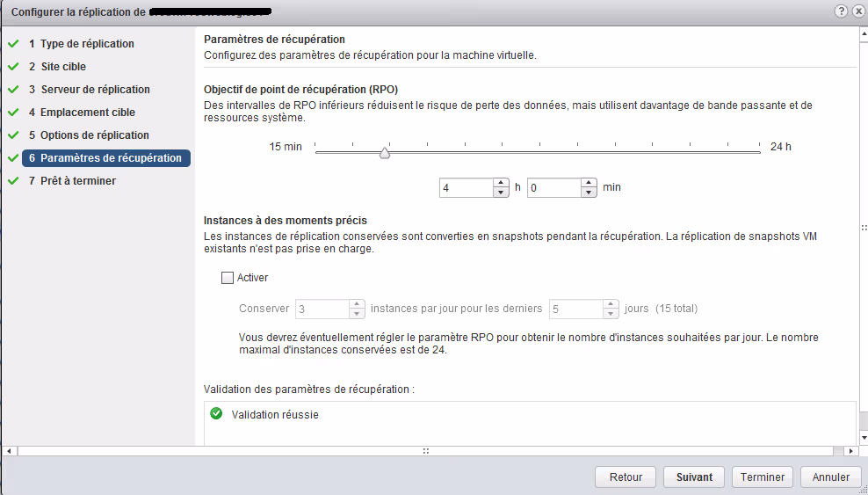Select step 5 Options de réplication
The width and height of the screenshot is (868, 495).
(x=94, y=135)
